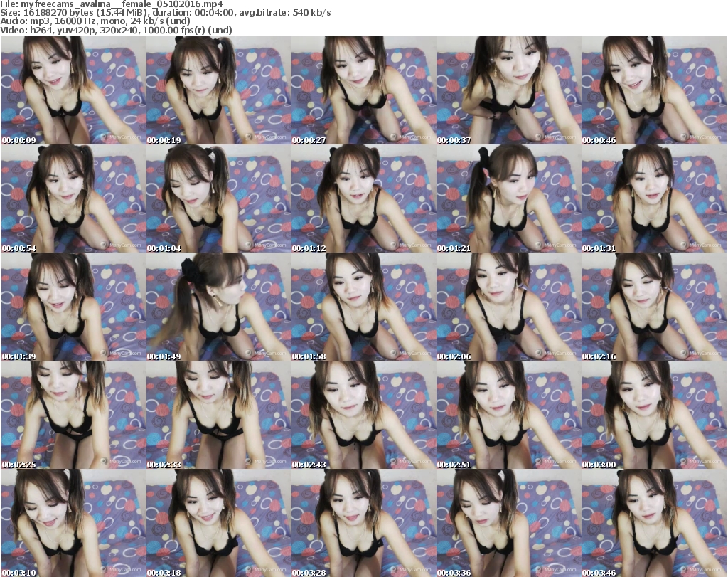
Task: Click the frame at 00:01:58
Action: [x=363, y=307]
